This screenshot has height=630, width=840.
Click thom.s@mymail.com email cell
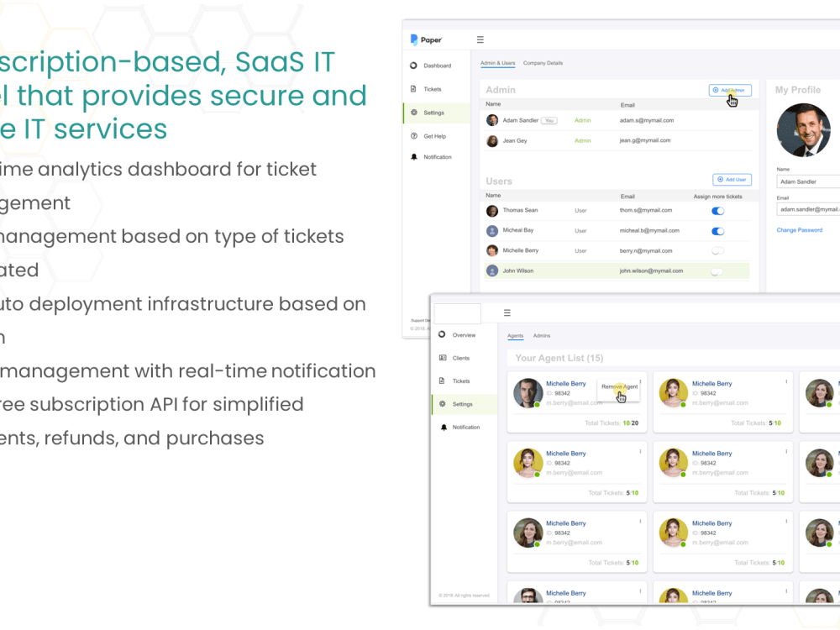(x=645, y=211)
